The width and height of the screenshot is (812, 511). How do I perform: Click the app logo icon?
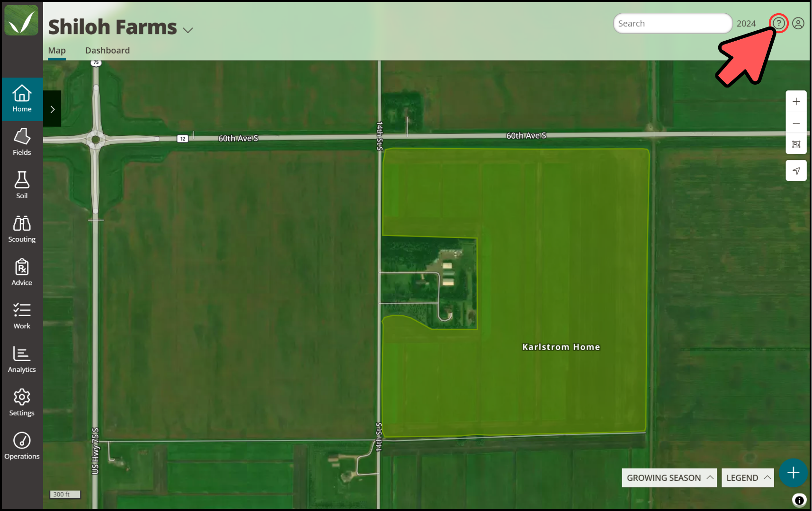(x=22, y=20)
